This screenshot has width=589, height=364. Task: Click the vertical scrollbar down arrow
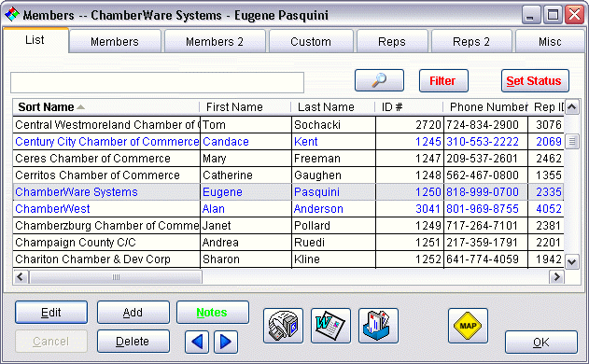(571, 262)
